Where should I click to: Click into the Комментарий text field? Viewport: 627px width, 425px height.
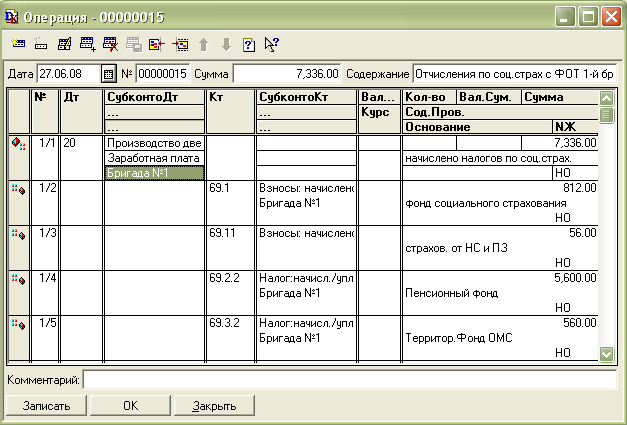tap(350, 380)
